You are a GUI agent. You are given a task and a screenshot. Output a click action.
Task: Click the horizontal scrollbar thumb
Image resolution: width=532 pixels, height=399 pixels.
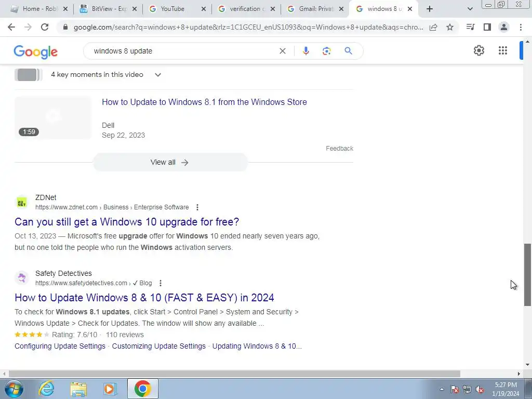point(234,374)
